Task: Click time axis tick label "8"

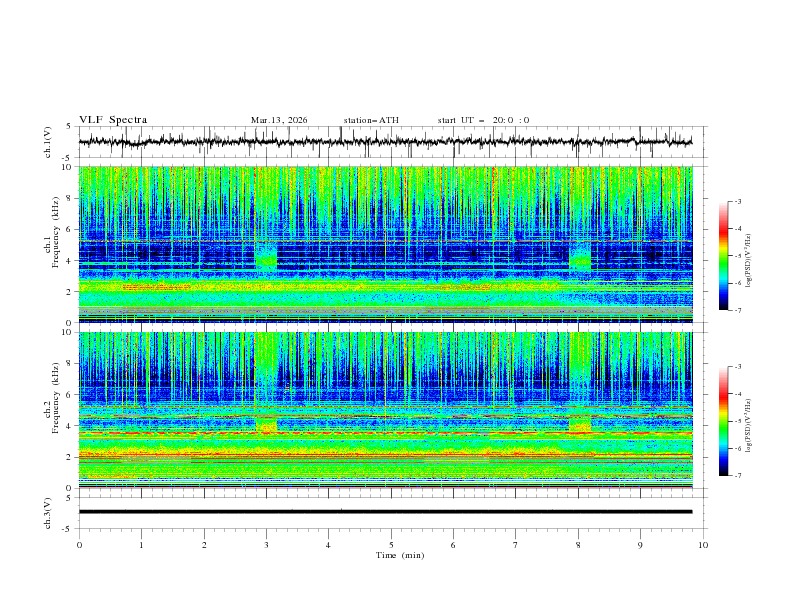Action: click(578, 545)
